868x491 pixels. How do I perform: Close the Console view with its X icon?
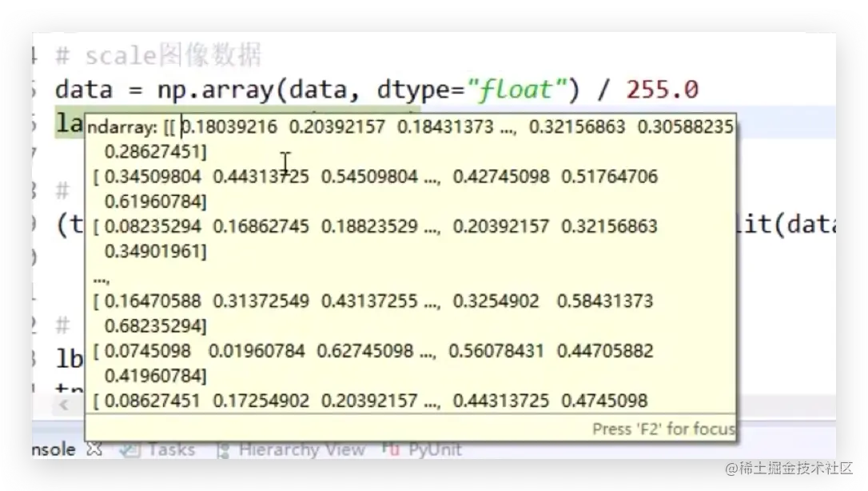click(94, 449)
